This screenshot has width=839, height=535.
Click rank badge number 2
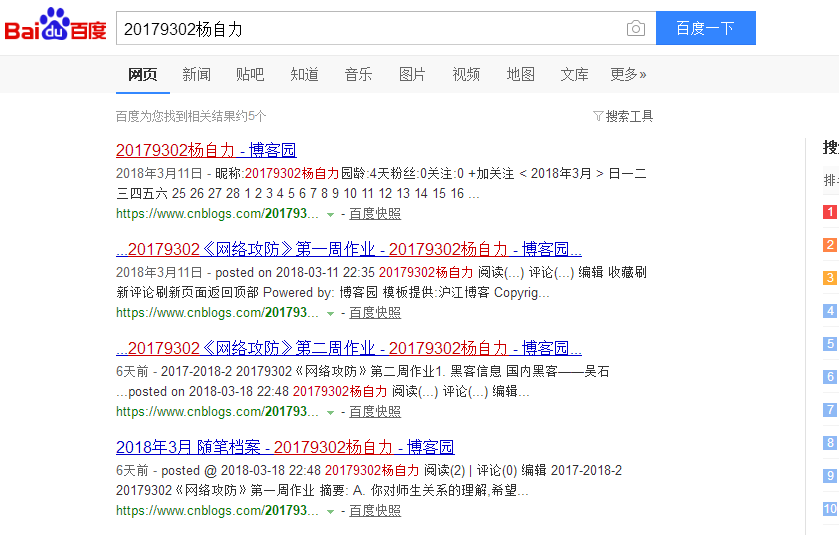830,245
